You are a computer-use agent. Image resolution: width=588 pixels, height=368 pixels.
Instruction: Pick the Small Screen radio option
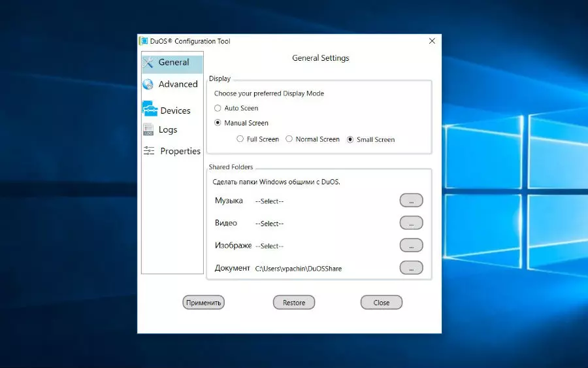coord(350,139)
